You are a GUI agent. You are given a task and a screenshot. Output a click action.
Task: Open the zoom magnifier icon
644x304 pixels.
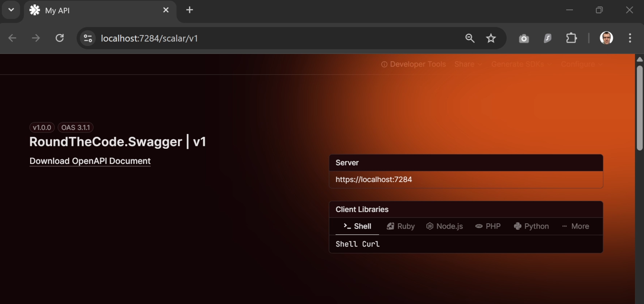[x=470, y=38]
